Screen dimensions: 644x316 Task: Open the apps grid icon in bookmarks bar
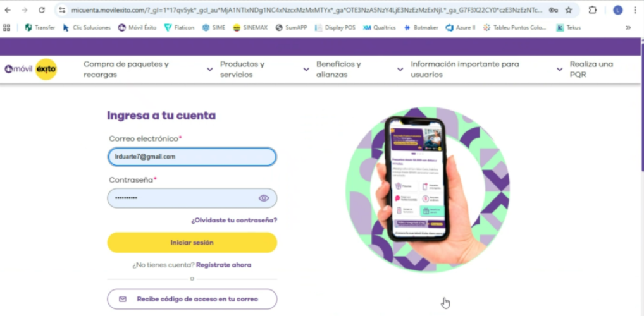(6, 28)
